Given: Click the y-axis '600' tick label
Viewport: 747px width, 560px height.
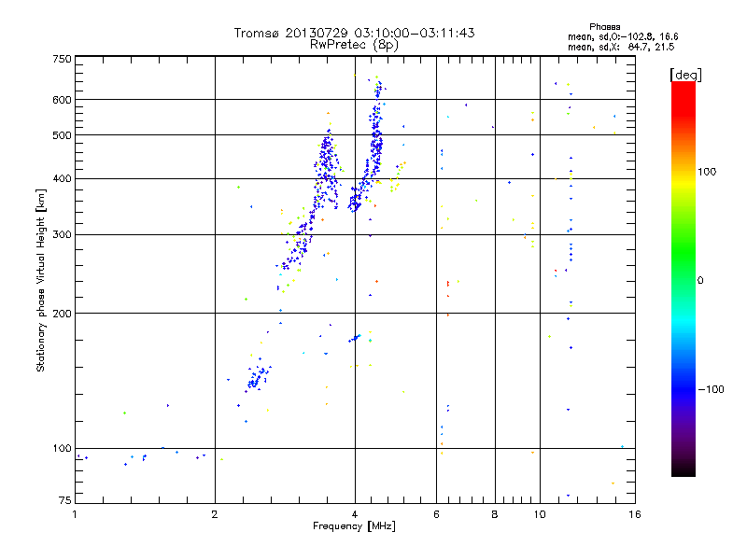Looking at the screenshot, I should coord(62,100).
